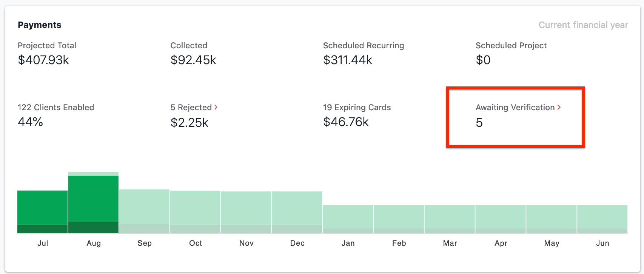Select the December bar in the chart
This screenshot has width=644, height=274.
[x=297, y=212]
